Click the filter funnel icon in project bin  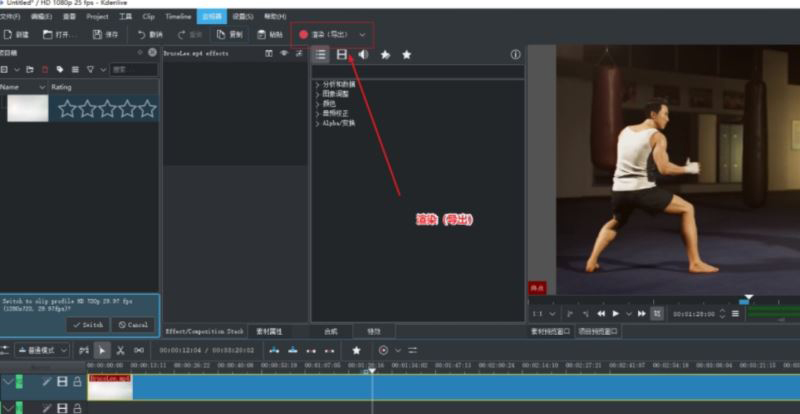[x=90, y=69]
